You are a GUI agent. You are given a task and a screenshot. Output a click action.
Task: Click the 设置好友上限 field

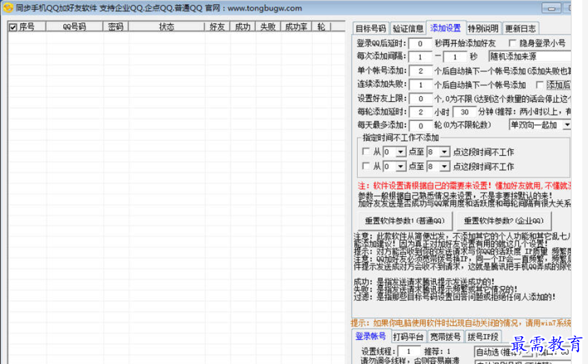pyautogui.click(x=420, y=99)
